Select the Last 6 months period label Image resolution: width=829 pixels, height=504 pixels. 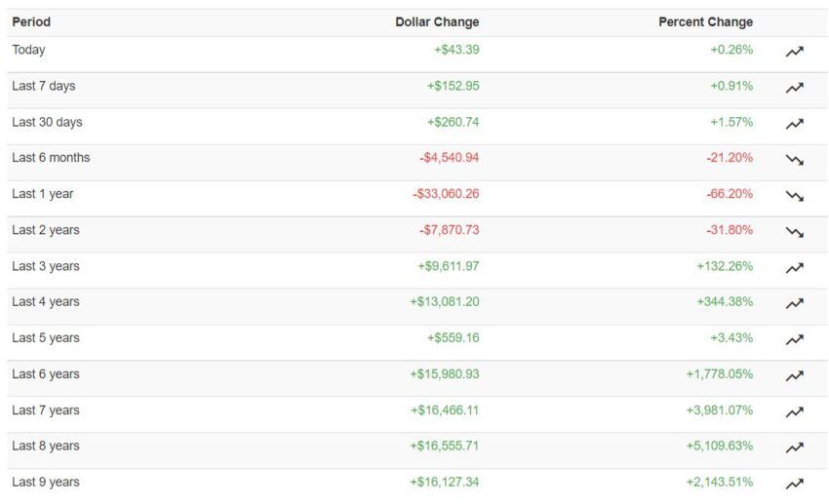pos(51,157)
